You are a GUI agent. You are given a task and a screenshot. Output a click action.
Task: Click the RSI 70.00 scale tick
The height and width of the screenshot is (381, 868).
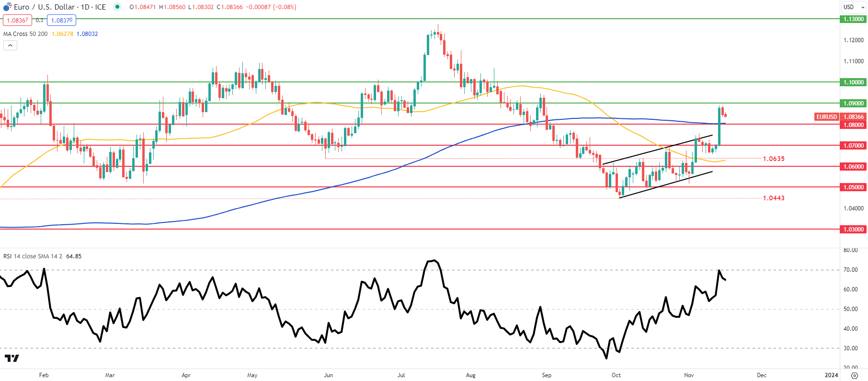[851, 270]
